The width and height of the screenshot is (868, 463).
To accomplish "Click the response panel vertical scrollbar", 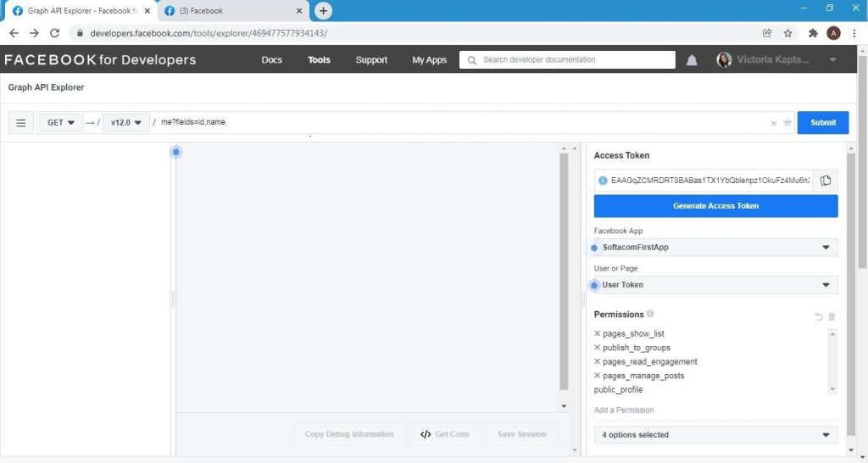I will pos(564,271).
